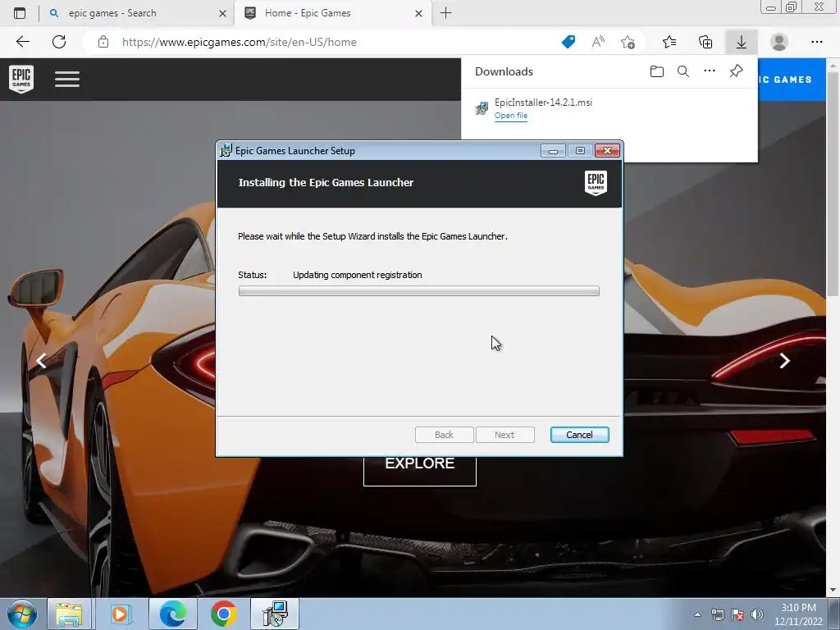Toggle the Downloads toolbar button
Viewport: 840px width, 630px height.
tap(742, 42)
